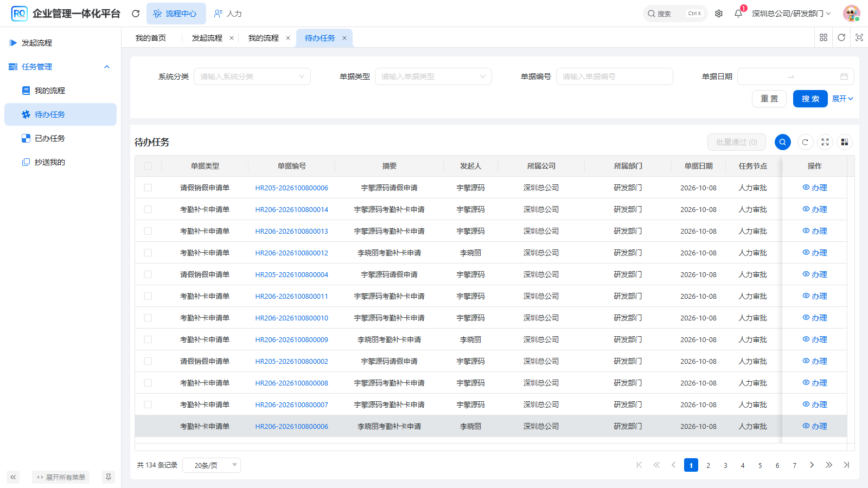Go to page 3
This screenshot has height=488, width=868.
pos(725,465)
